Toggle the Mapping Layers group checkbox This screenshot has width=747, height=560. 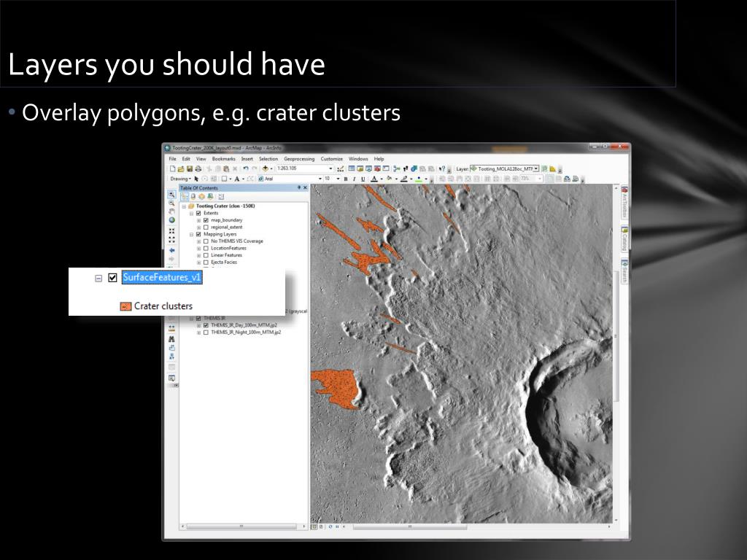tap(198, 234)
